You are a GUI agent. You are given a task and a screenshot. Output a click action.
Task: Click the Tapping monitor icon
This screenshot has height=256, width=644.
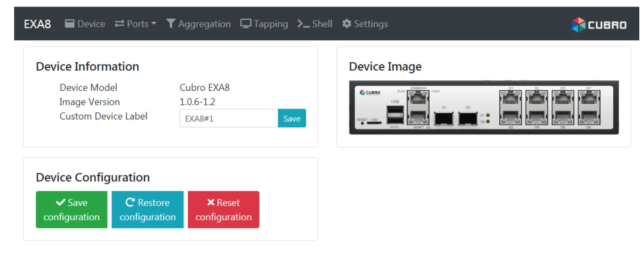click(x=246, y=24)
